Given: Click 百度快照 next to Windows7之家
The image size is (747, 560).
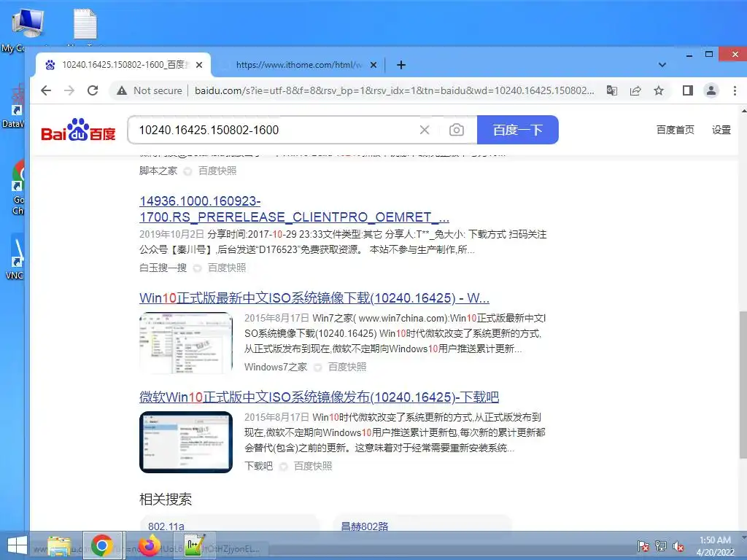Looking at the screenshot, I should (x=347, y=367).
